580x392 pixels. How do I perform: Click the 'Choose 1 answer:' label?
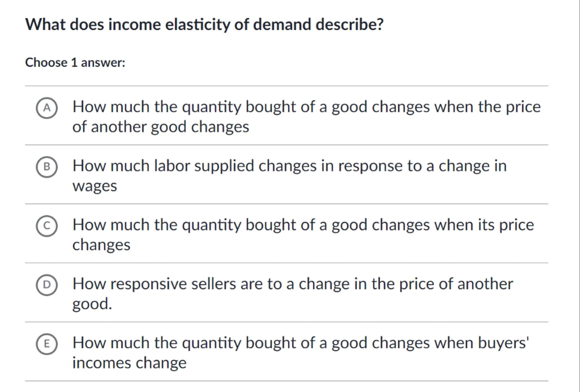[x=75, y=63]
